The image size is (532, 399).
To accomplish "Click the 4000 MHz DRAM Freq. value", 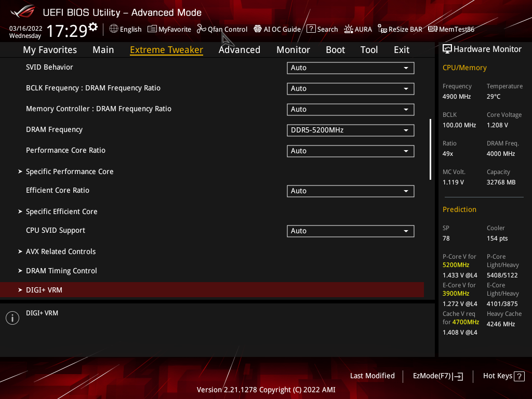I will 501,154.
